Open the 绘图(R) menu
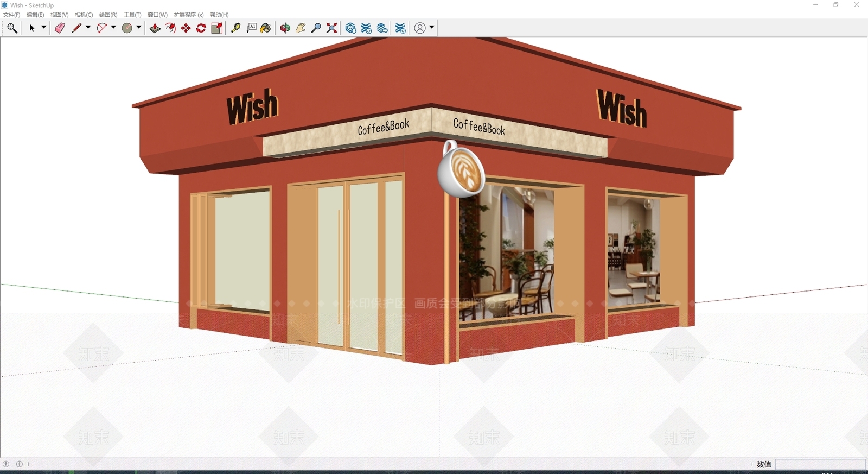Viewport: 868px width, 474px height. 108,15
